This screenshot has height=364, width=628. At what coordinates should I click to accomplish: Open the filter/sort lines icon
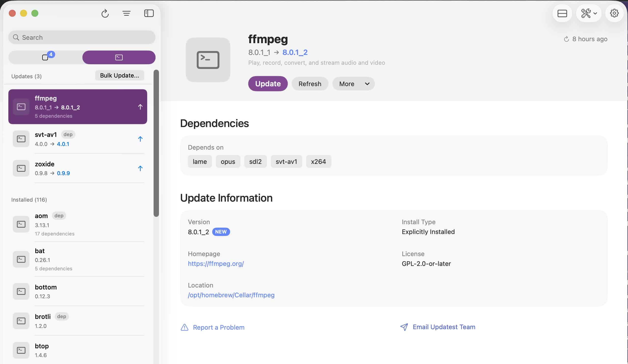pos(126,13)
